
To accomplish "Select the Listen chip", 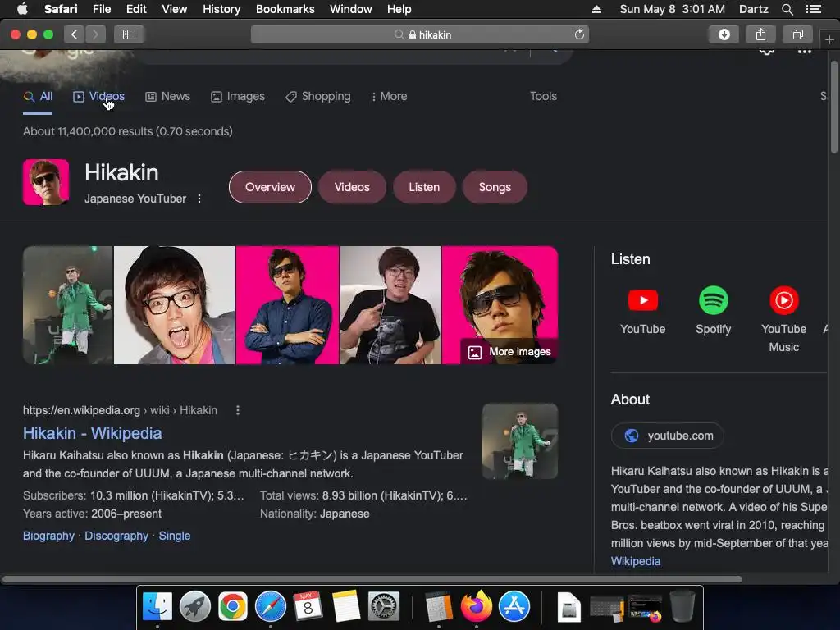I will (424, 187).
